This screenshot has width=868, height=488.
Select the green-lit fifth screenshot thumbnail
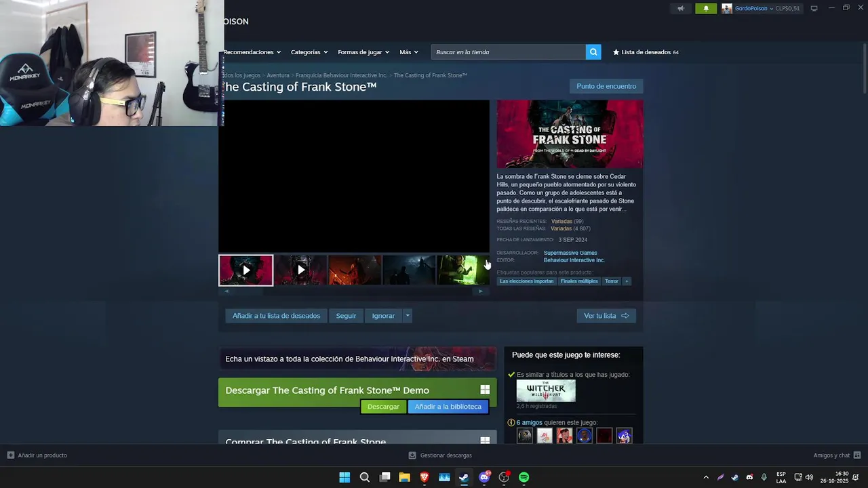[x=463, y=270]
